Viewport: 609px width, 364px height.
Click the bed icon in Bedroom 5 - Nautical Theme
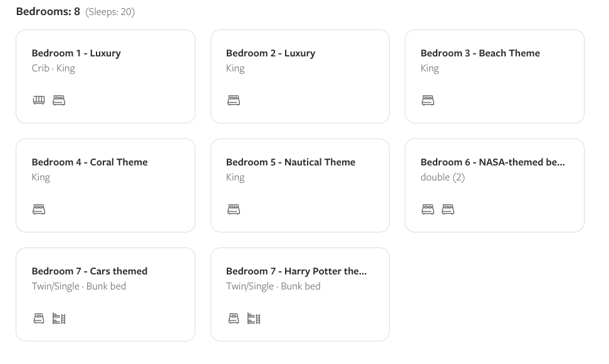234,209
